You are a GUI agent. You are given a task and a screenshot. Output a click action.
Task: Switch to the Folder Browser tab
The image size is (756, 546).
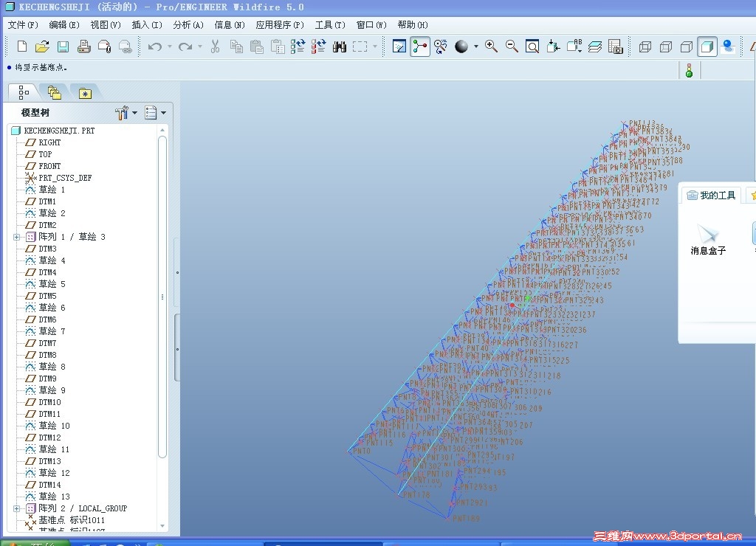(54, 92)
